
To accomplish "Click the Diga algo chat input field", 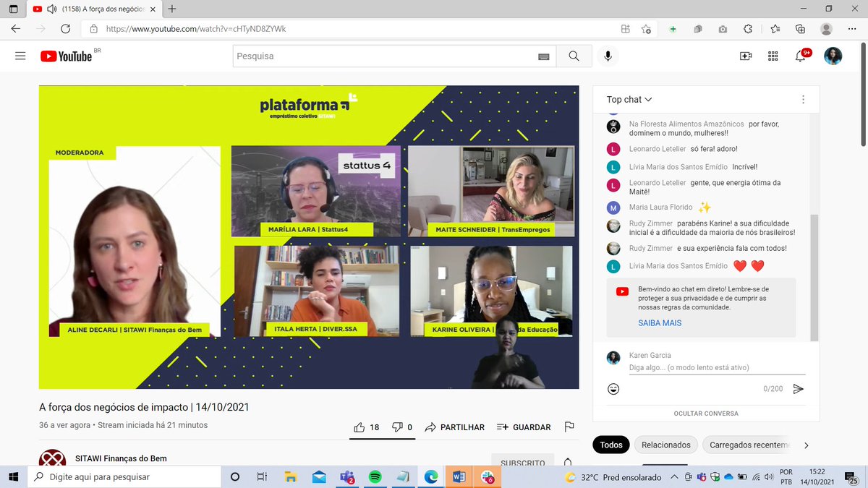I will (717, 368).
